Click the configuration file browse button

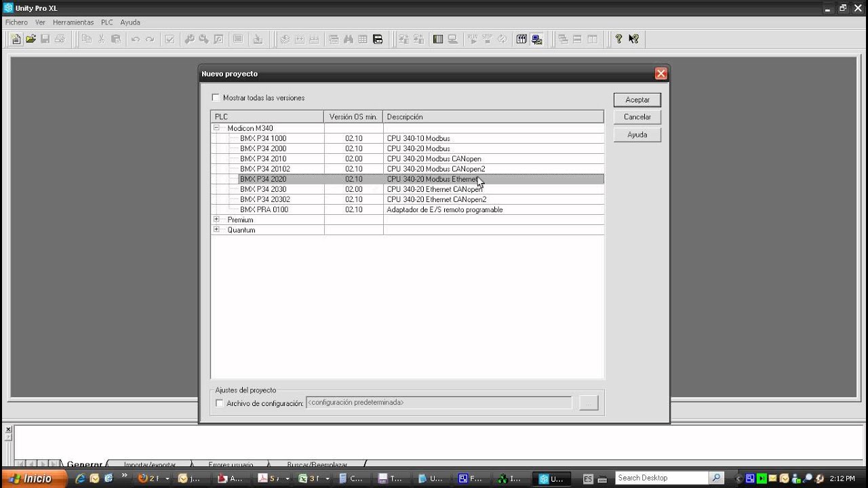coord(589,403)
